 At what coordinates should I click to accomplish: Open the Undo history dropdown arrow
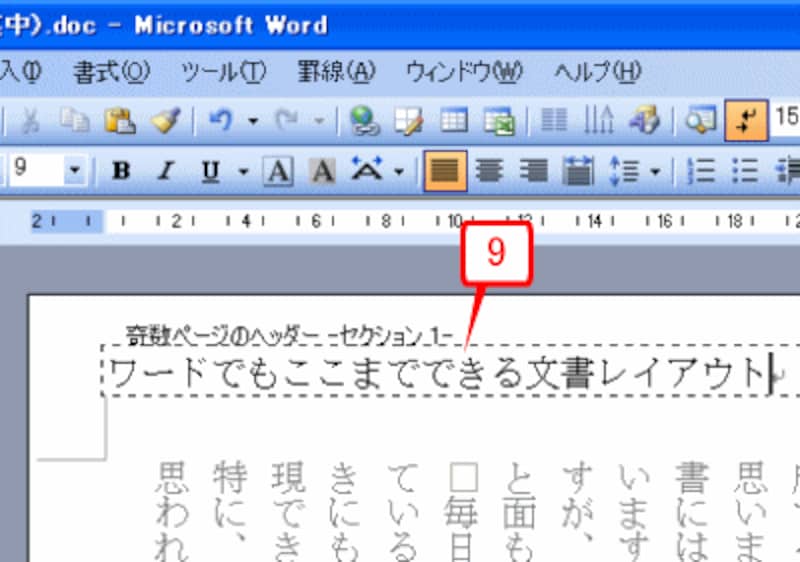click(253, 121)
